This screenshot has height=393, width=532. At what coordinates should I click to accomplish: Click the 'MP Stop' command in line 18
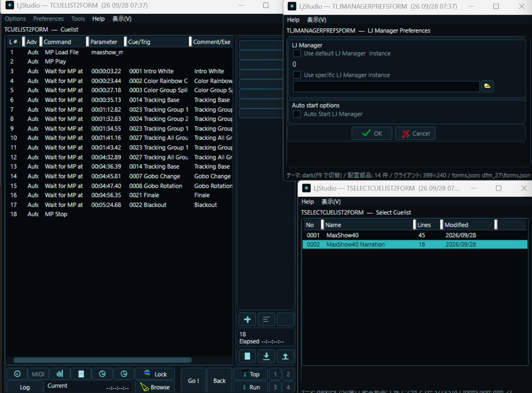(x=56, y=214)
